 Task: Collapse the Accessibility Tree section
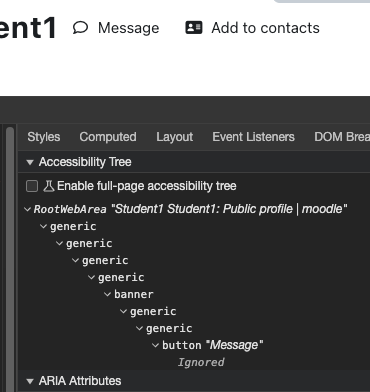[x=30, y=162]
